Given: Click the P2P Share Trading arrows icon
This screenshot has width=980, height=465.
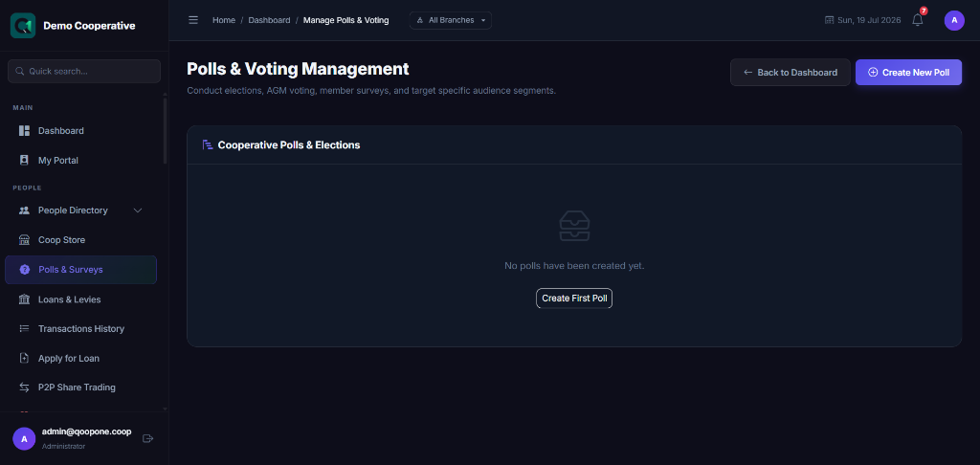Looking at the screenshot, I should pos(24,387).
